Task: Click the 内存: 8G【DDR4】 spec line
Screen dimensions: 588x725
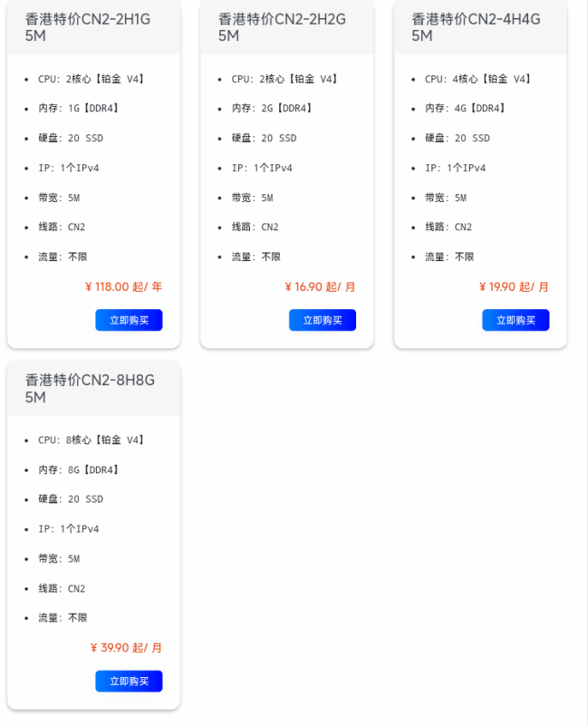Action: 78,469
